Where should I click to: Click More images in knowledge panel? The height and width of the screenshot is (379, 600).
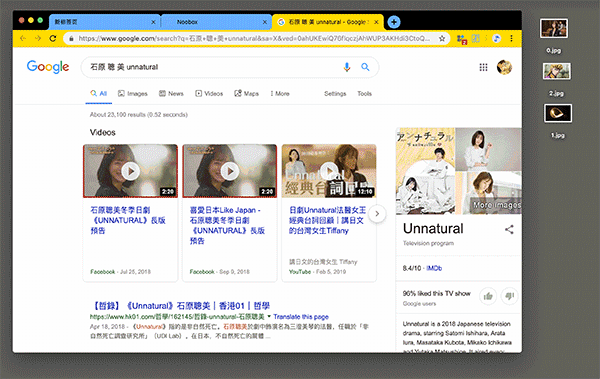[497, 205]
